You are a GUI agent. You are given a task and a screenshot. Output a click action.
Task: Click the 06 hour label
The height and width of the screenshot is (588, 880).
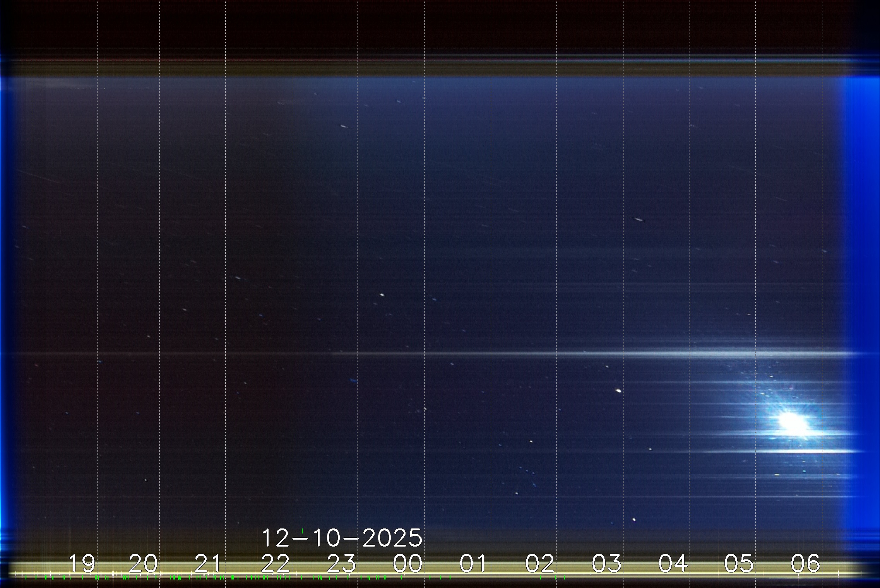pos(805,563)
